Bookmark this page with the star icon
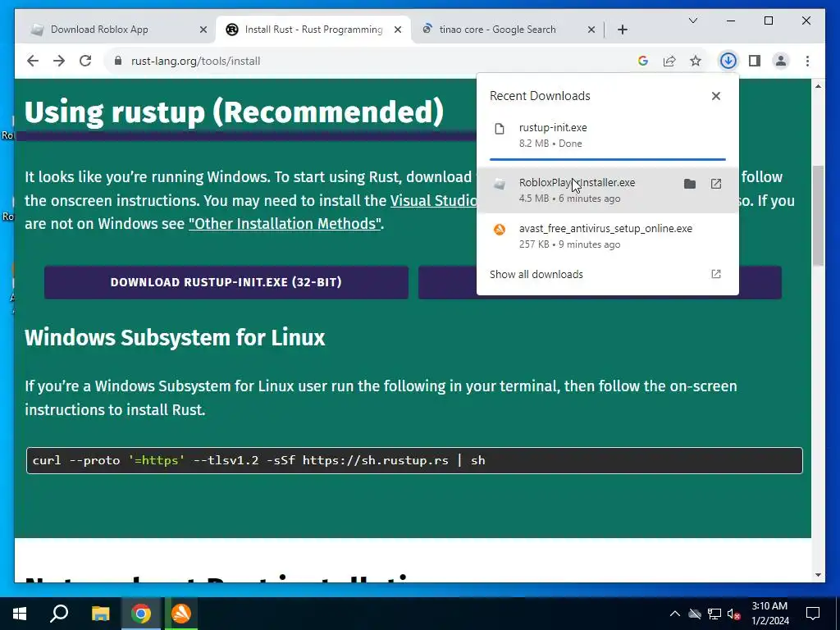The width and height of the screenshot is (840, 630). (696, 61)
